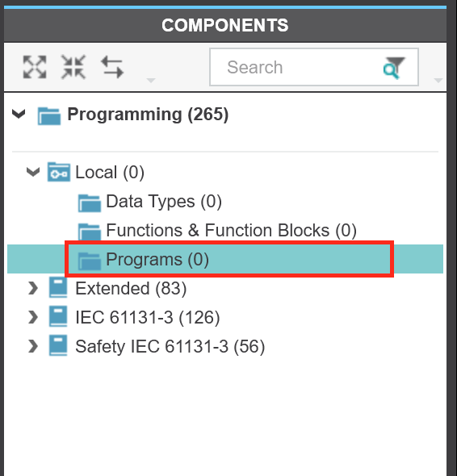Click the IEC 61131-3 book icon
This screenshot has height=476, width=457.
tap(58, 316)
